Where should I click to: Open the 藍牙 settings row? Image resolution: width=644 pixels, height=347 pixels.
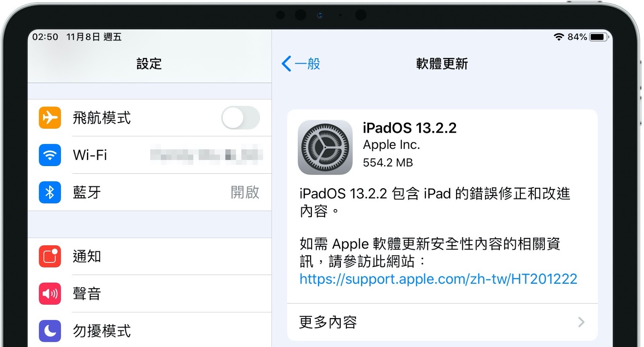pyautogui.click(x=150, y=192)
